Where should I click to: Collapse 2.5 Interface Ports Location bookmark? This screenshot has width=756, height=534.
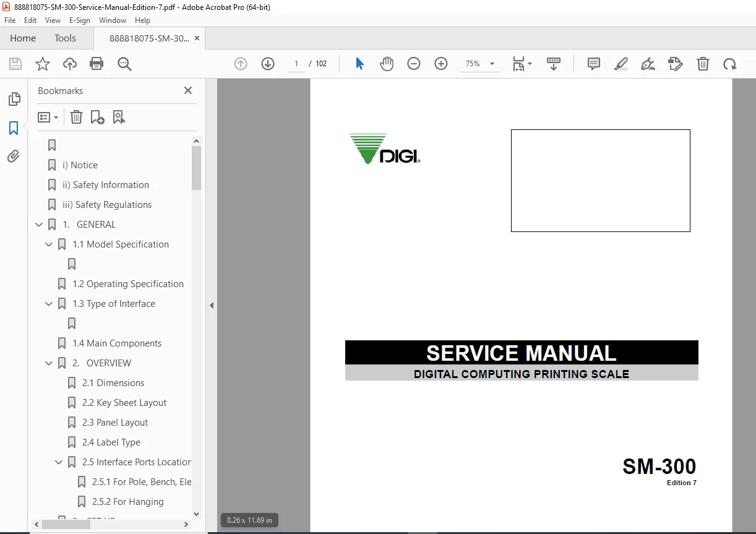click(x=59, y=462)
